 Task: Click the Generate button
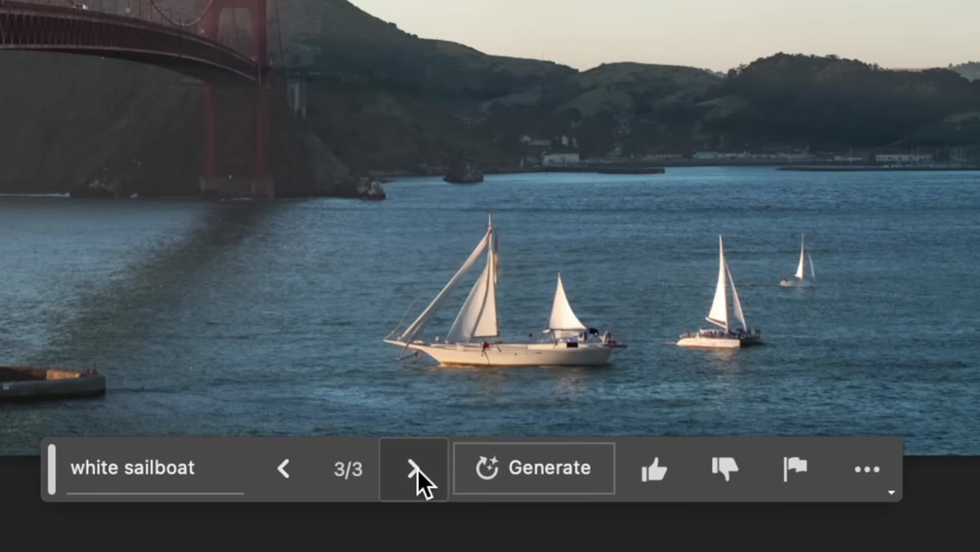coord(534,469)
